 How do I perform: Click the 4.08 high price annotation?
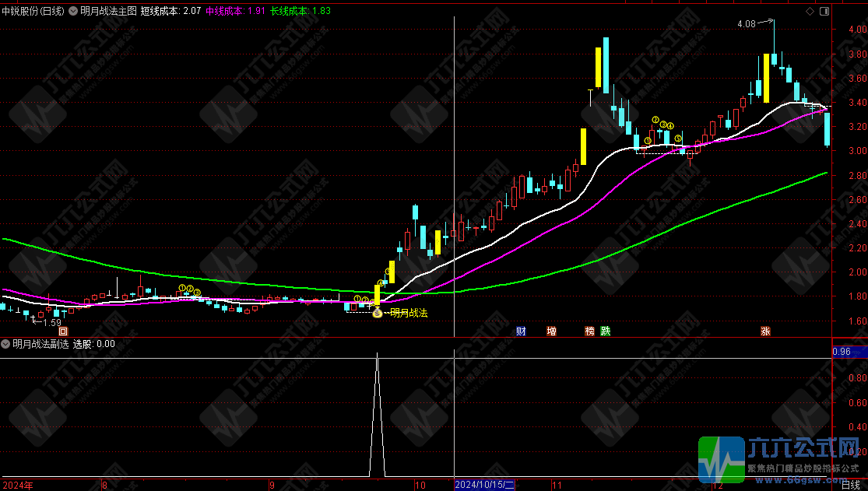coord(746,24)
